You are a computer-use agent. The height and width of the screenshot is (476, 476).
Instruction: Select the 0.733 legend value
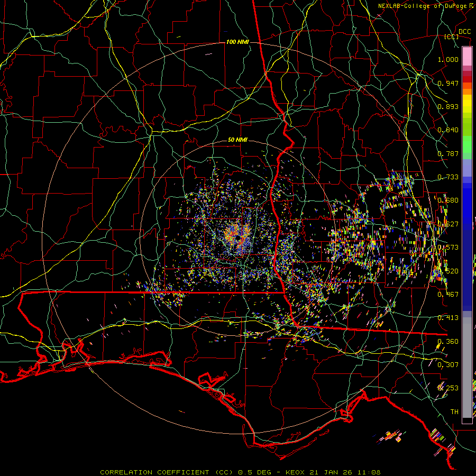[448, 177]
